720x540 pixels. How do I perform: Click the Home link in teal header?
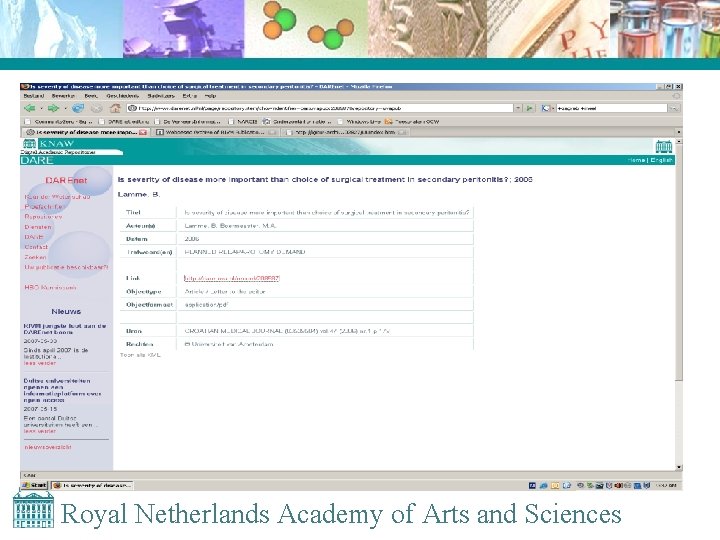tap(636, 160)
